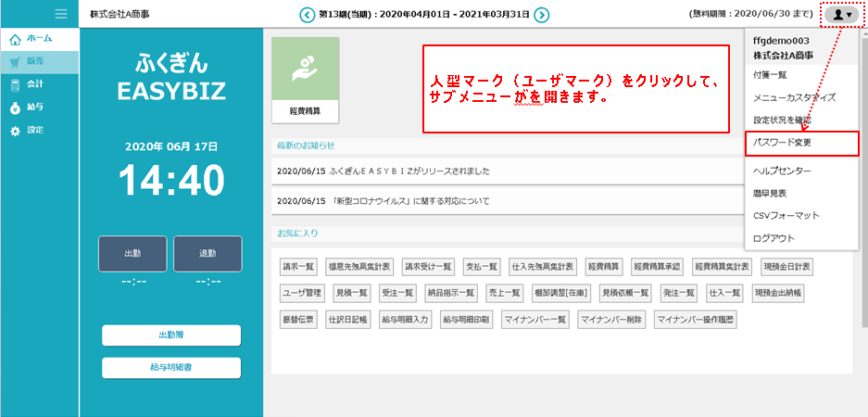Open the ホーム sidebar item
Viewport: 868px width, 417px height.
tap(39, 39)
